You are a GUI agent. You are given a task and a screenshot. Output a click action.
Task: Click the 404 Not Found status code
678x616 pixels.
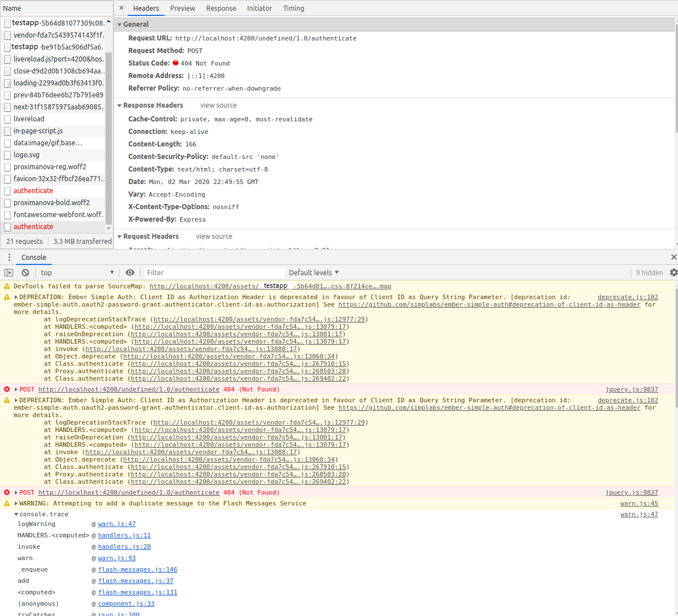205,63
